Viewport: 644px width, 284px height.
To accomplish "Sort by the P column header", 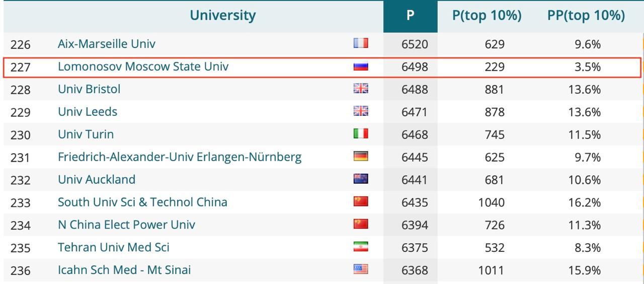I will [410, 16].
